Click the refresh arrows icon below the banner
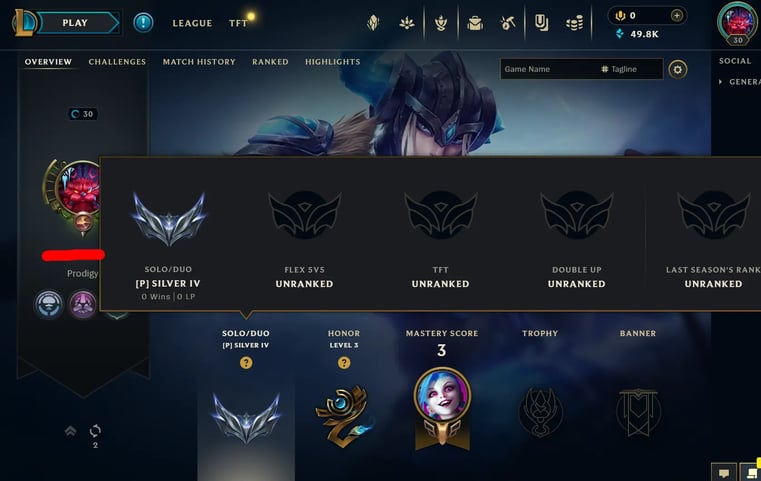 [95, 431]
